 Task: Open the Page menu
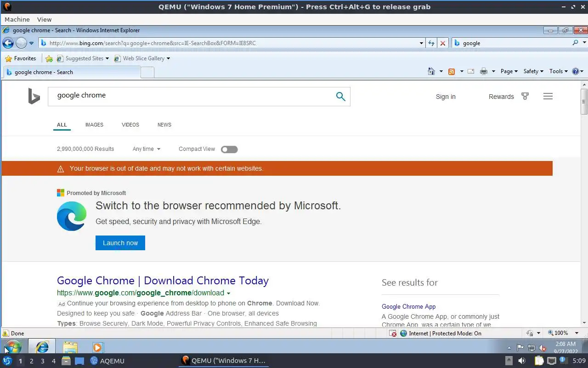point(509,71)
